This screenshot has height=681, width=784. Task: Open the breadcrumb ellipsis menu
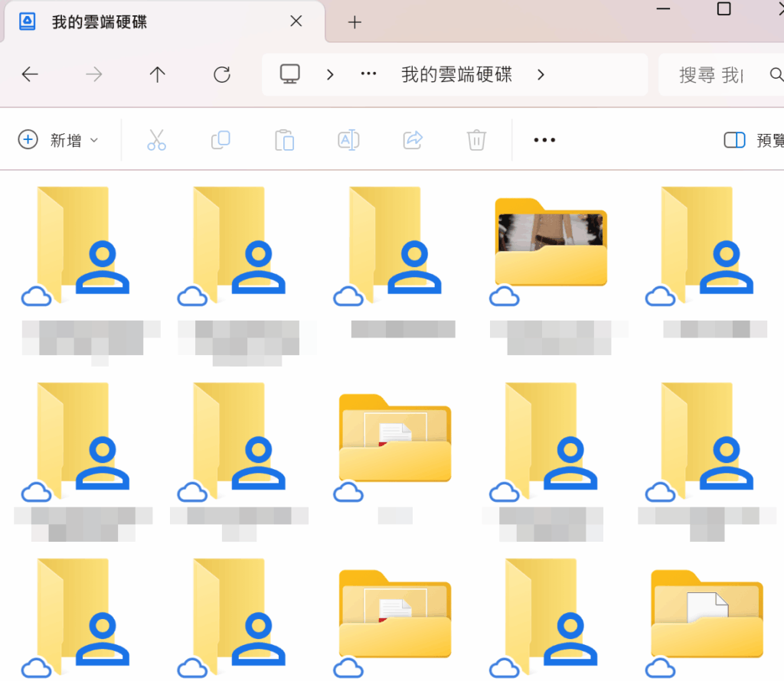[368, 74]
